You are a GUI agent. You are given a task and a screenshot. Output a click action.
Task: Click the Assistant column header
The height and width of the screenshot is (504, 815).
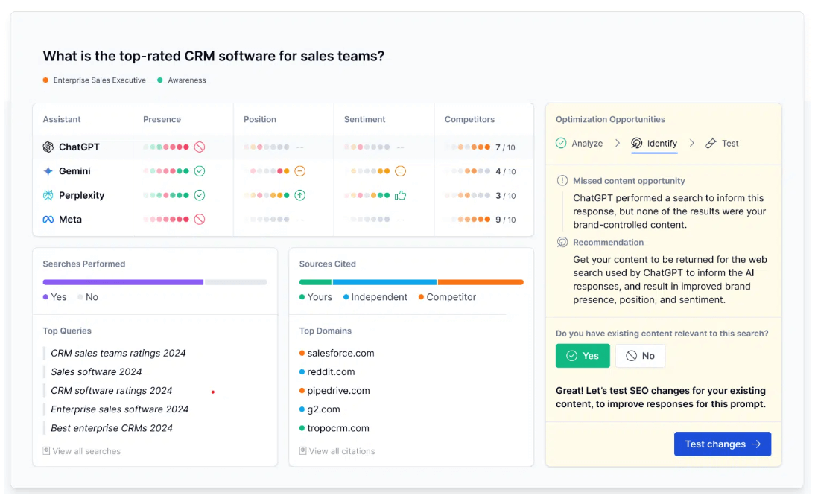point(62,120)
